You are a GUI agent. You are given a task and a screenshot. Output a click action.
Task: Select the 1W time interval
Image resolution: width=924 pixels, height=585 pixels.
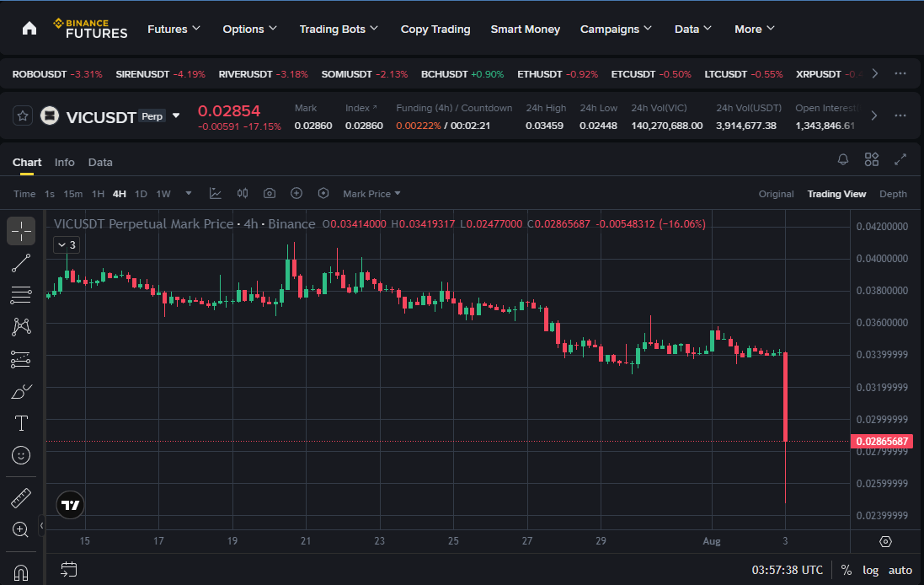163,193
